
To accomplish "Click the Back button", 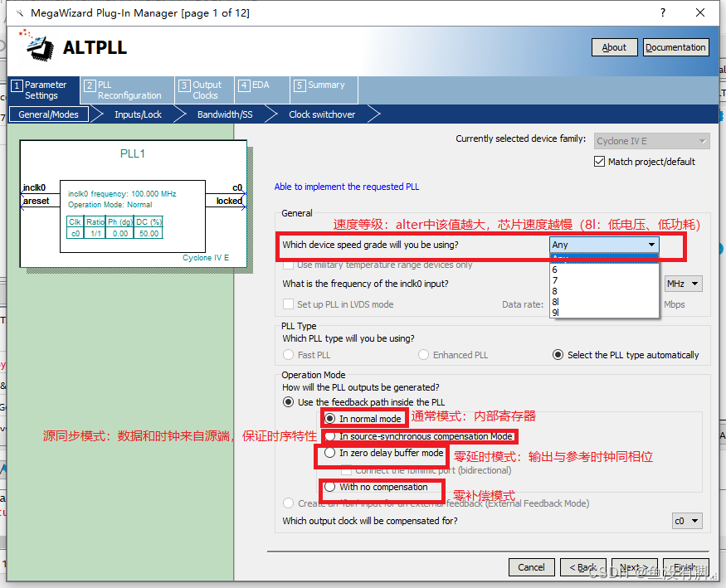I will click(583, 567).
